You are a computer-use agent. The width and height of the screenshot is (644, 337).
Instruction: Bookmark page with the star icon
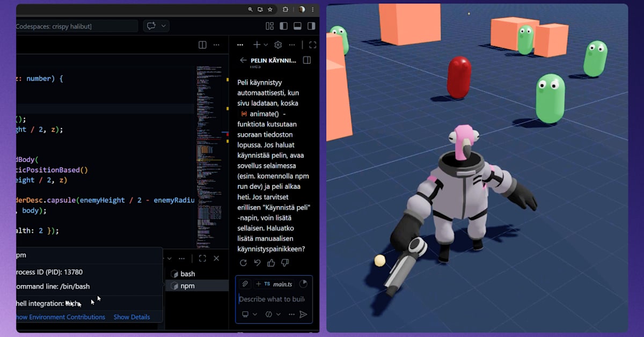point(270,10)
